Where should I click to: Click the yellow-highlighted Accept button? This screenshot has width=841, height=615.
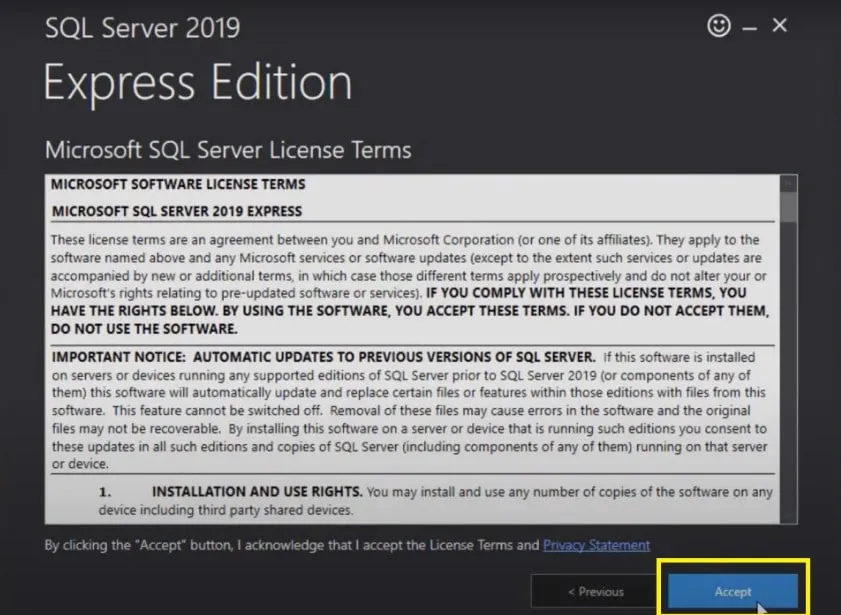pyautogui.click(x=733, y=592)
